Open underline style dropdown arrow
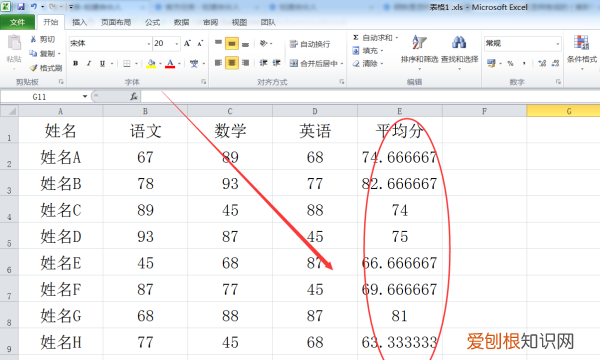The height and width of the screenshot is (360, 600). click(x=112, y=64)
